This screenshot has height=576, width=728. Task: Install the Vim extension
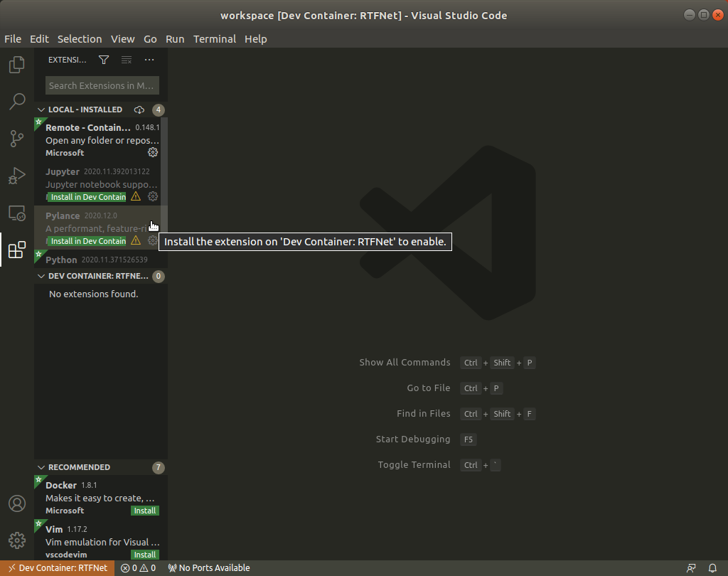click(145, 555)
